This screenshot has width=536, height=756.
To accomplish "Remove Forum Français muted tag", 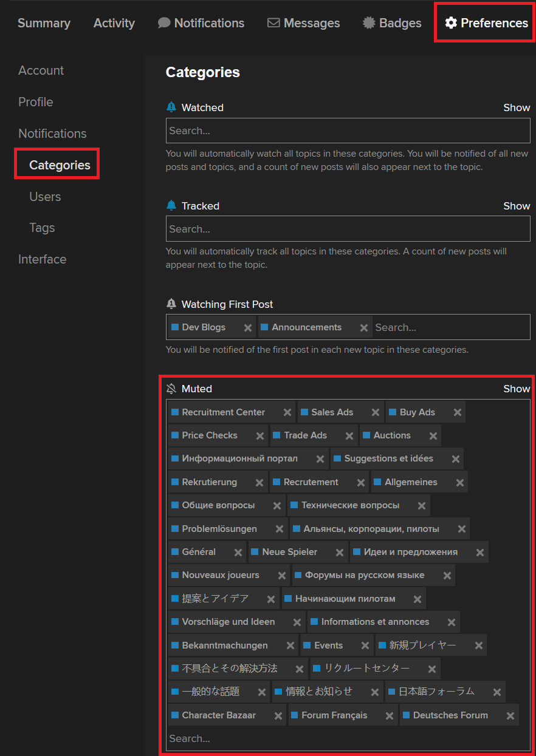I will pos(390,716).
